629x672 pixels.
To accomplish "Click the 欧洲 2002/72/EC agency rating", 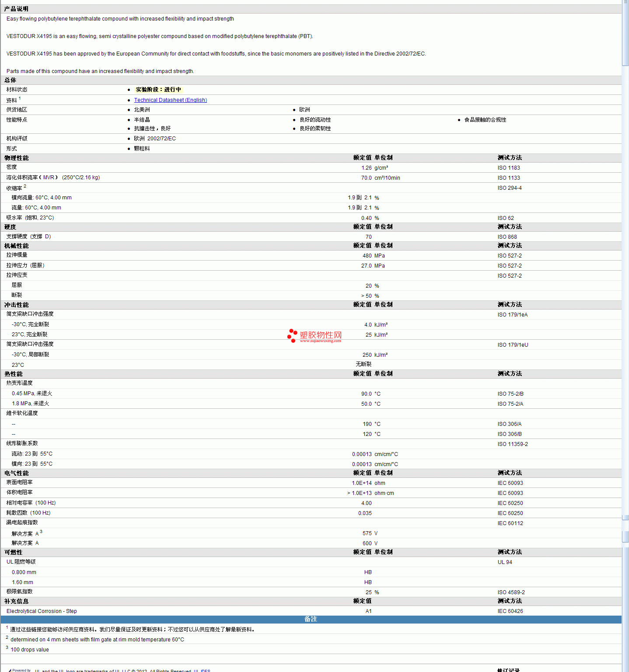I will tap(155, 139).
